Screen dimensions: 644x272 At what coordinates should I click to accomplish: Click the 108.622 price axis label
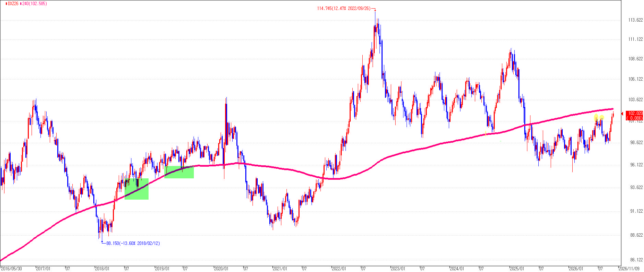[635, 59]
